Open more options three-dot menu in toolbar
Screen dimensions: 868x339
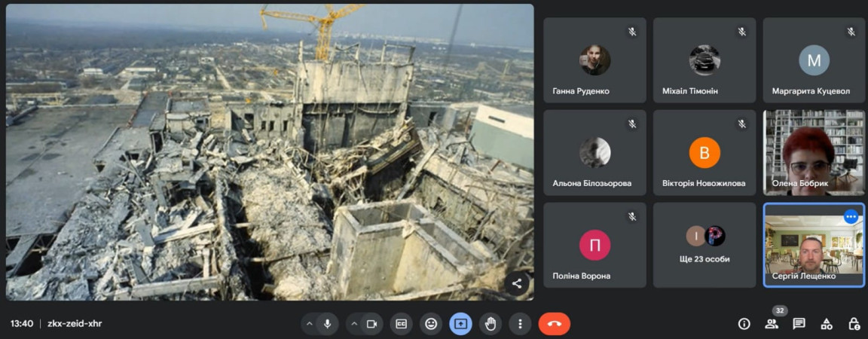520,324
